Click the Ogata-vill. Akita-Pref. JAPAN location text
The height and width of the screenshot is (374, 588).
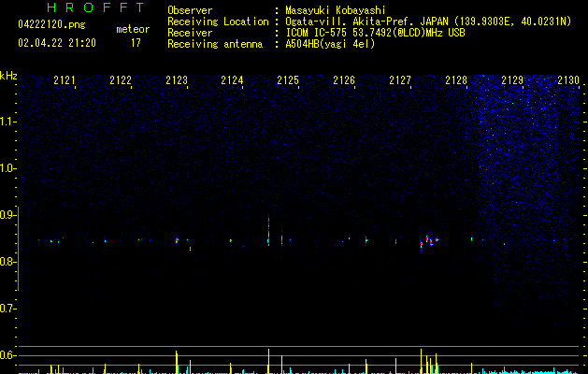click(428, 22)
